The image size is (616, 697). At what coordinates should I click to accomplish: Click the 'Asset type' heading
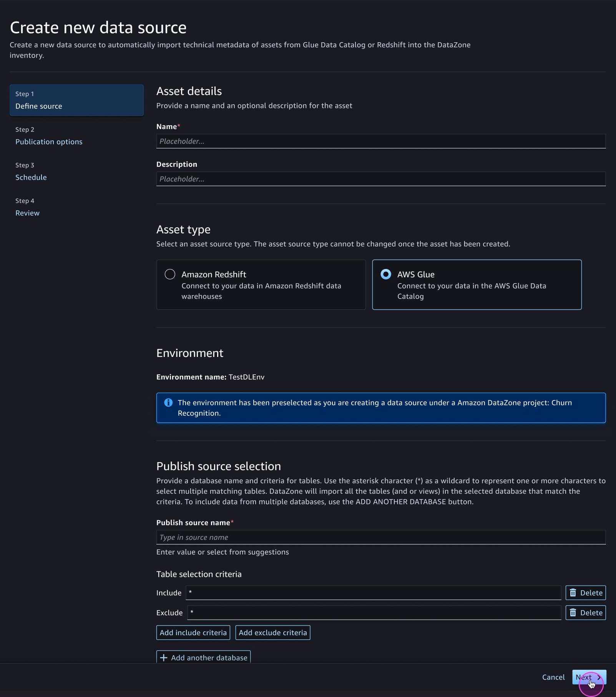(183, 230)
